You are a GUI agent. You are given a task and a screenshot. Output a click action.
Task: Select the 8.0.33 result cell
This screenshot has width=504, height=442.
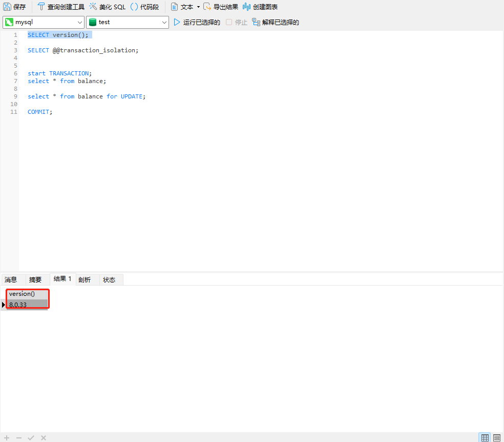pos(27,305)
